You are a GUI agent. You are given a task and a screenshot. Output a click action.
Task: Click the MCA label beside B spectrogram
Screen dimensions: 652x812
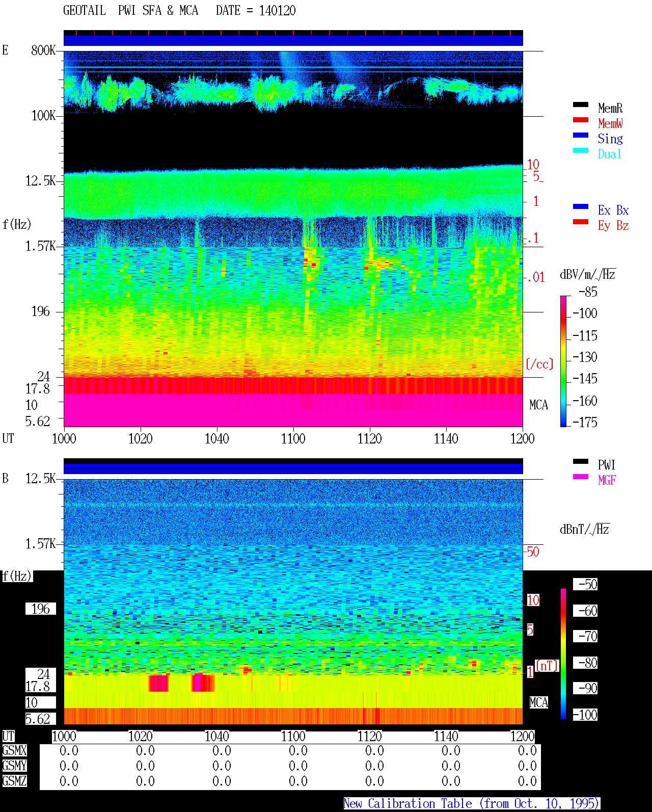tap(539, 703)
